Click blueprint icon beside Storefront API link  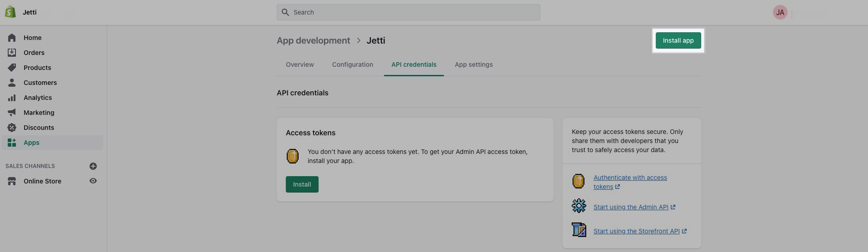click(579, 230)
